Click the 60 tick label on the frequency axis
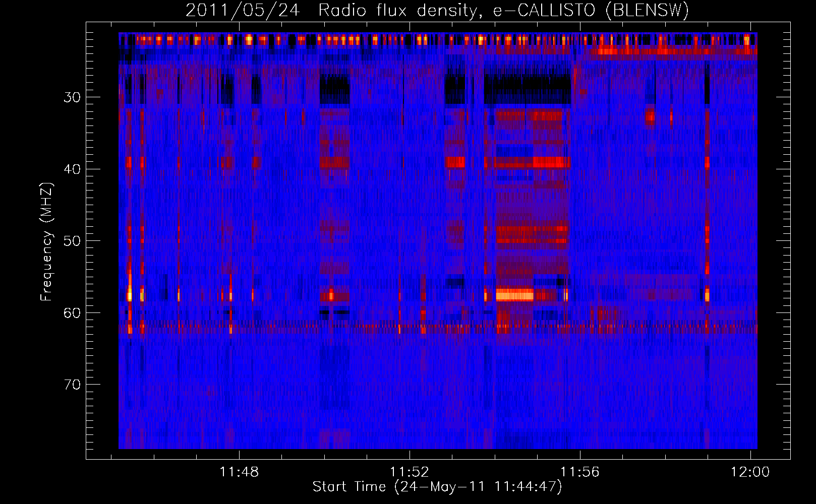 click(72, 312)
